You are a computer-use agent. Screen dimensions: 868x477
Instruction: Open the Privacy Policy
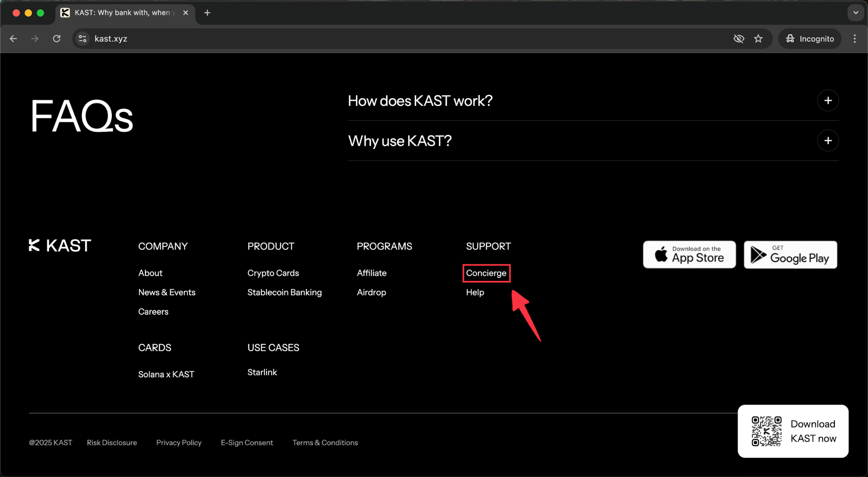(179, 442)
